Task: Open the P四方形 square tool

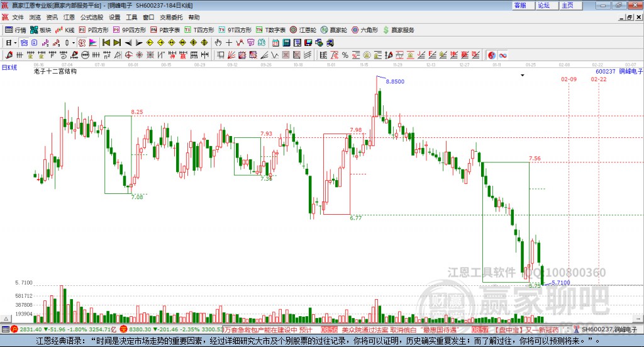Action: tap(94, 30)
